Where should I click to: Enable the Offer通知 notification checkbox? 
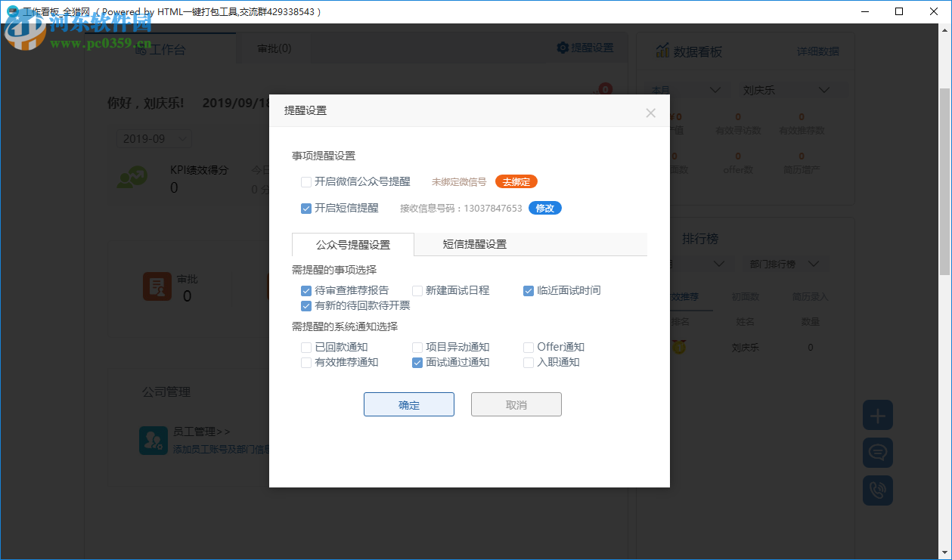(x=528, y=347)
